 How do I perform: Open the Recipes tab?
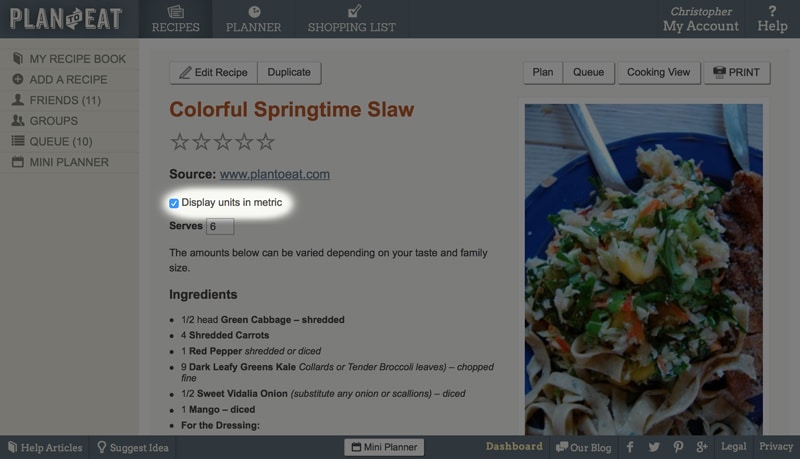176,19
